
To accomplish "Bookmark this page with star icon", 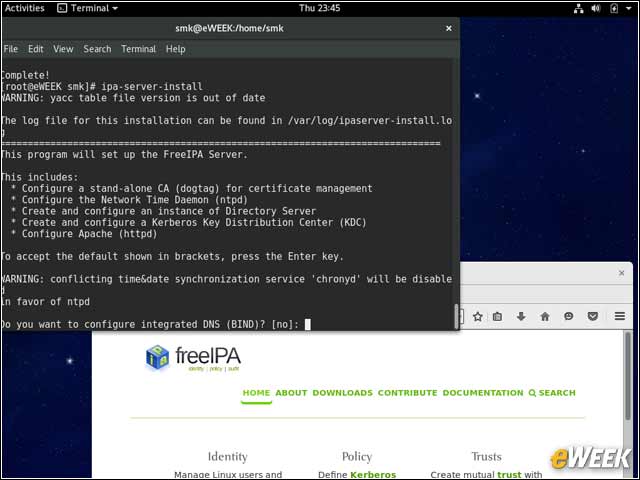I will 478,316.
